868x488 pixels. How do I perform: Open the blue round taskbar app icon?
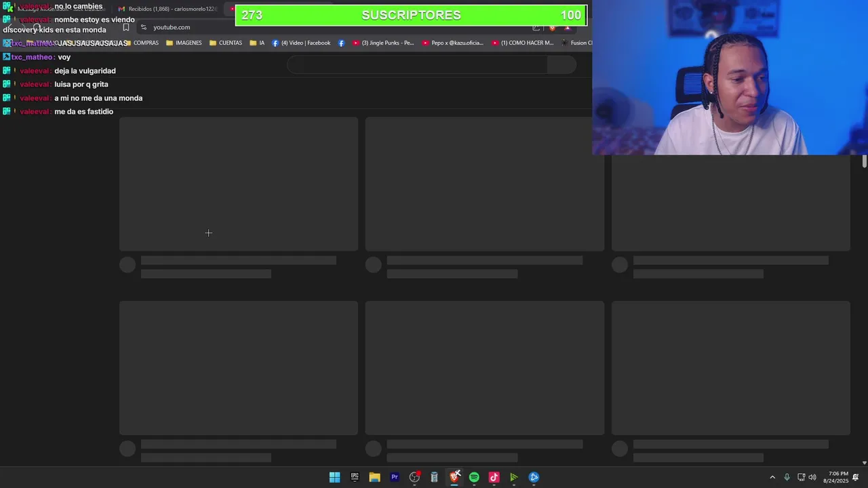(x=534, y=477)
